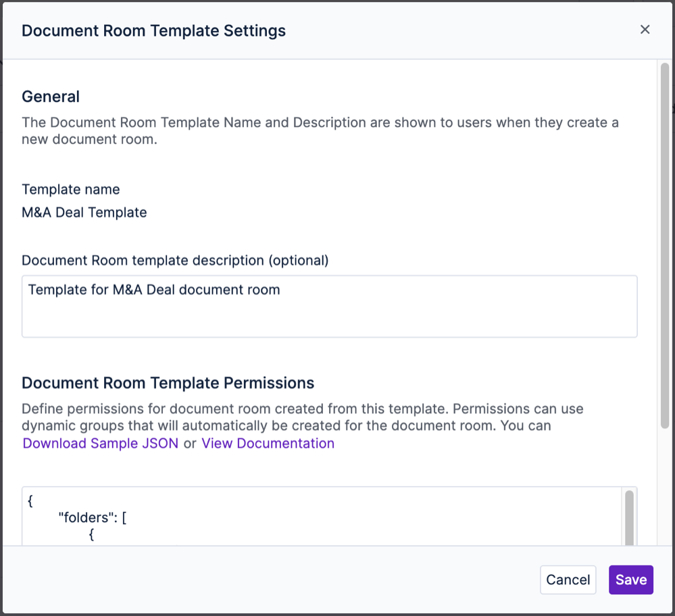
Task: Open the View Documentation link
Action: (268, 443)
